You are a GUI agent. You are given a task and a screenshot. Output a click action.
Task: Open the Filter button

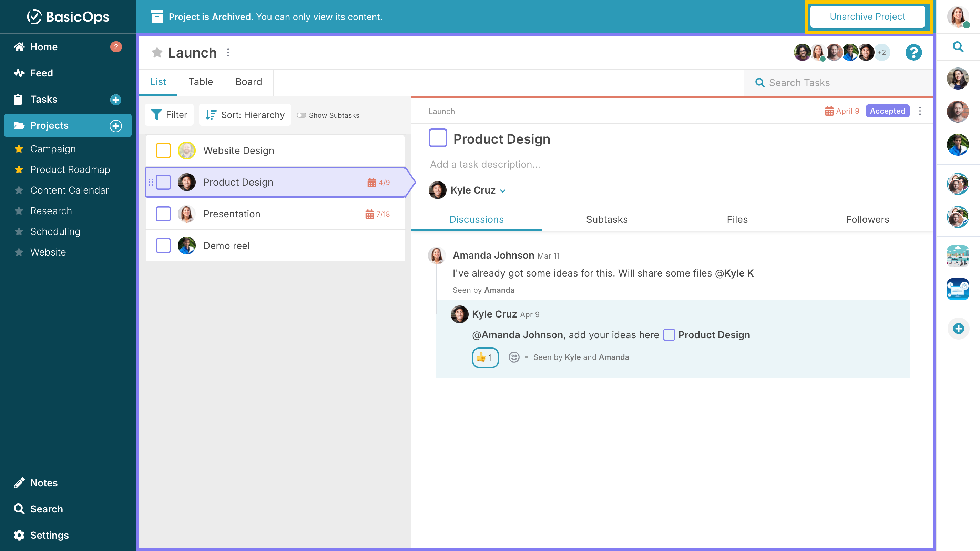click(169, 115)
